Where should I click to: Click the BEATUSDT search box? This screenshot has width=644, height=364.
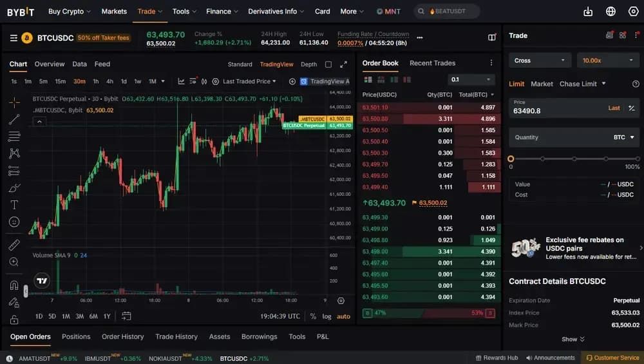point(447,12)
